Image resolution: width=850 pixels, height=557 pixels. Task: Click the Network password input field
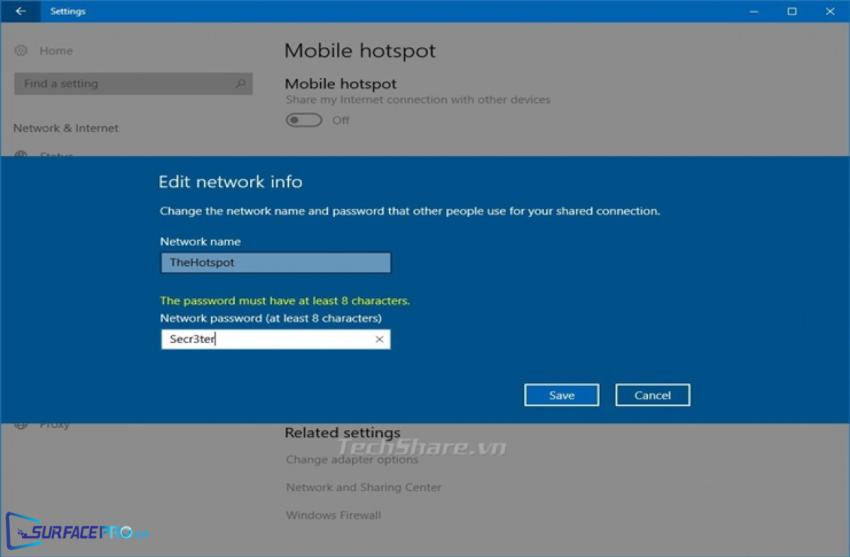[x=275, y=339]
